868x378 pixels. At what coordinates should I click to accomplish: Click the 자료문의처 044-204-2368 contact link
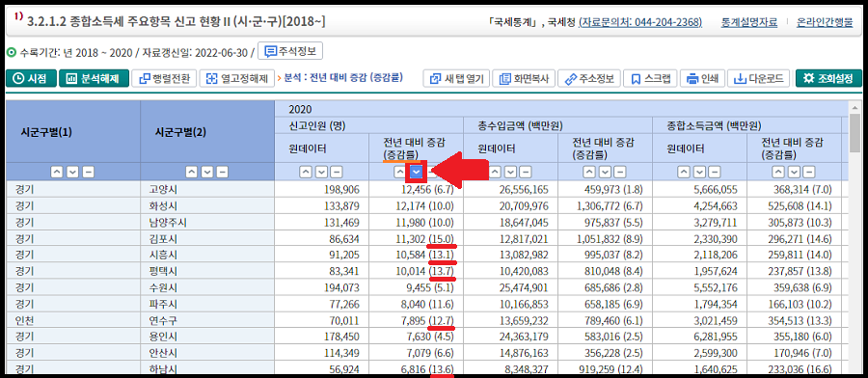click(x=640, y=22)
